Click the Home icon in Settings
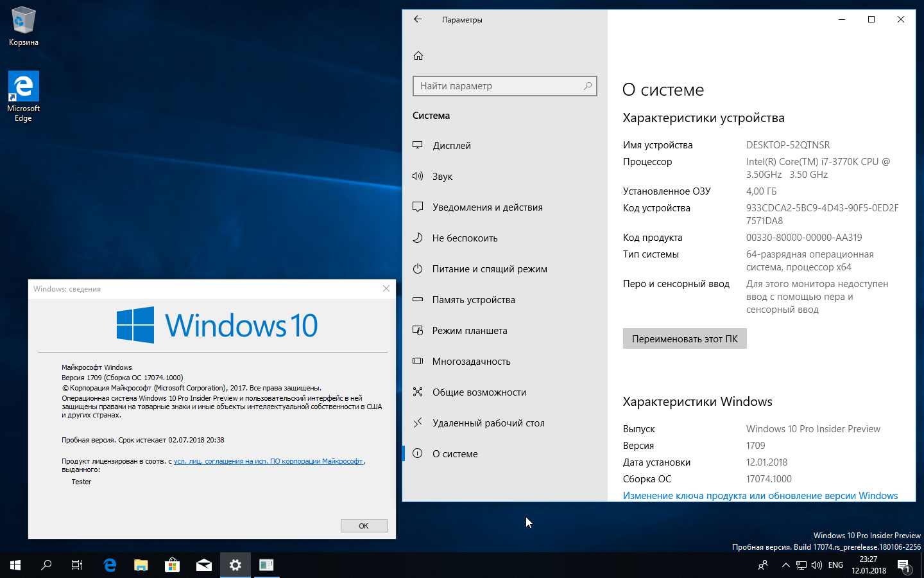This screenshot has width=924, height=578. pos(418,56)
